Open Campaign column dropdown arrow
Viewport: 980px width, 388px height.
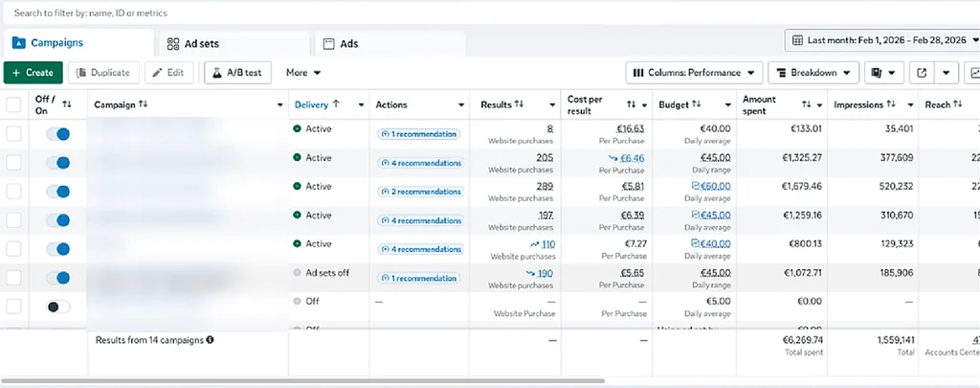(x=279, y=105)
